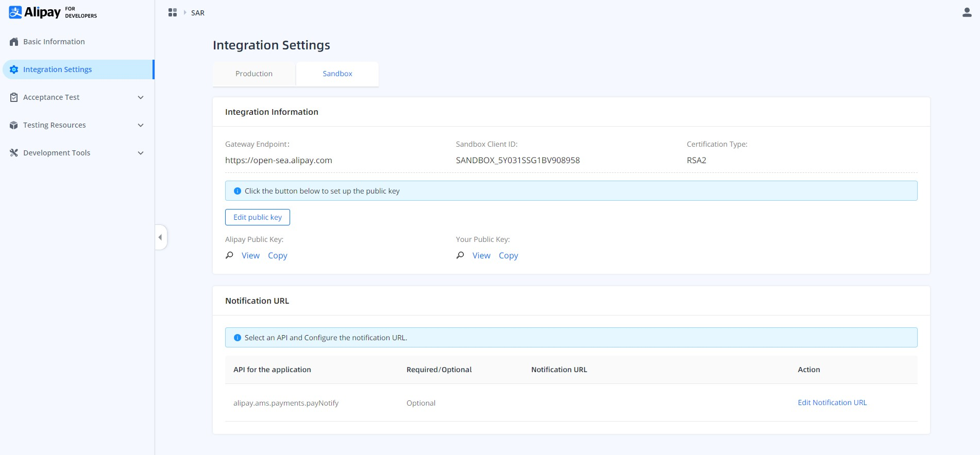Open the user account profile icon
Viewport: 980px width, 455px height.
967,12
